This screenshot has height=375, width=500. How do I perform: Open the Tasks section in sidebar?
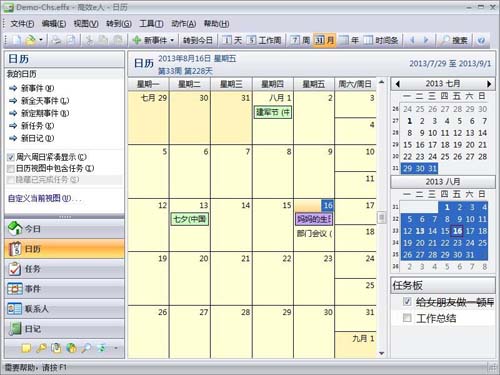point(65,269)
